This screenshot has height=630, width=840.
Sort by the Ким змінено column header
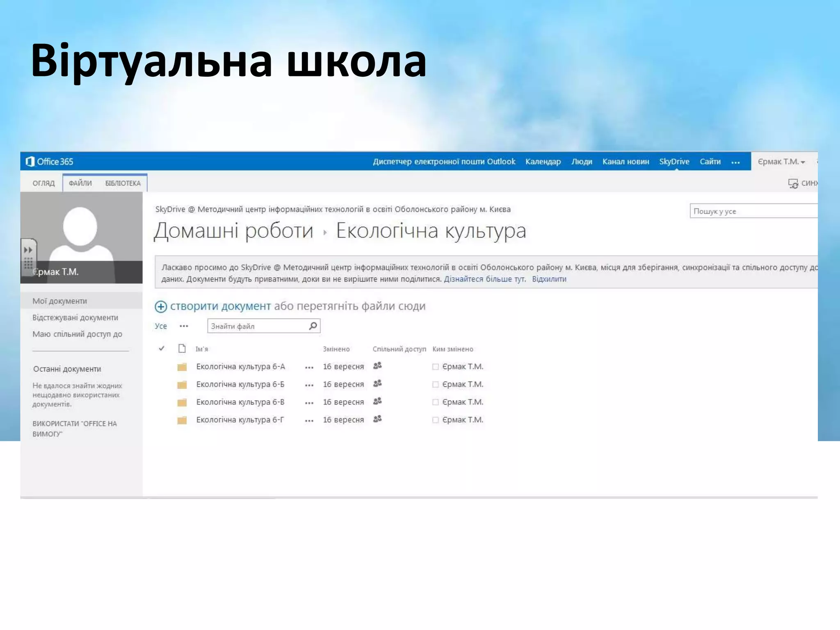click(x=453, y=349)
